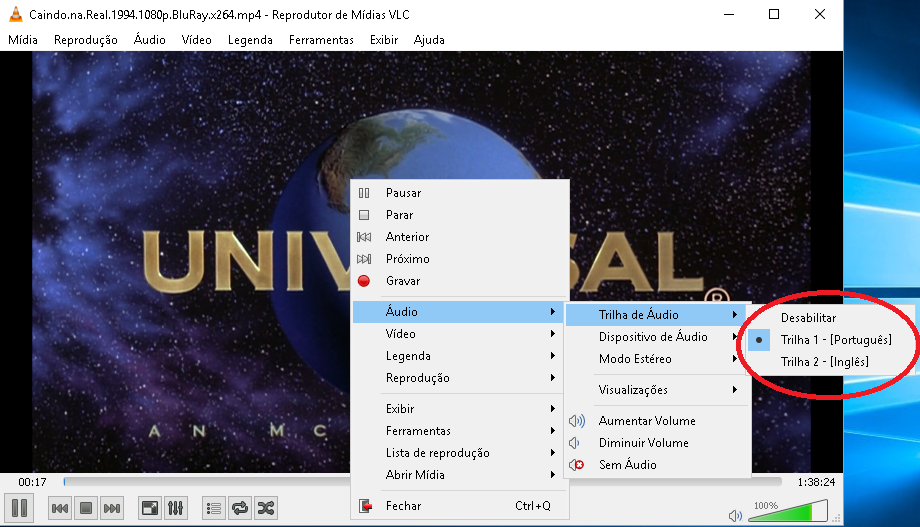
Task: Click Gravar record entry with red dot
Action: 460,281
